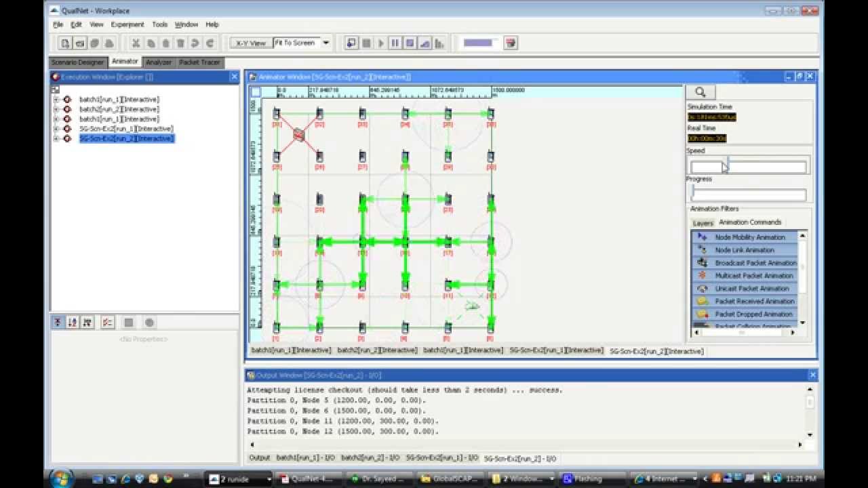Click the Packet Dropped Animation icon

(702, 314)
